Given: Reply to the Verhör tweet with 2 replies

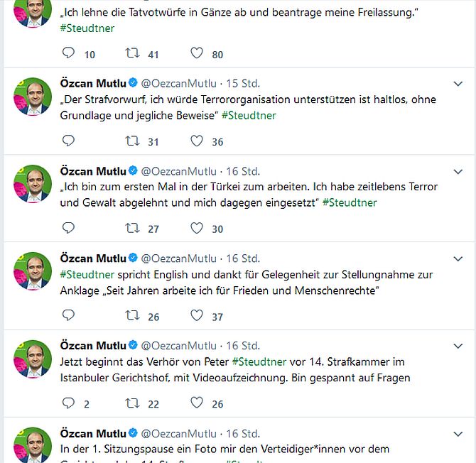Looking at the screenshot, I should (x=69, y=403).
